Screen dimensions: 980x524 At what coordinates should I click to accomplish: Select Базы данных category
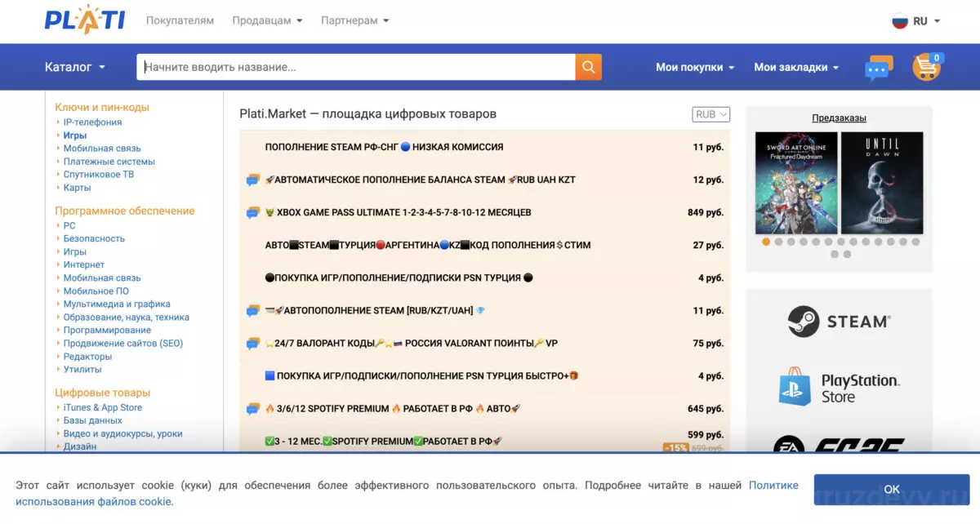pyautogui.click(x=93, y=421)
